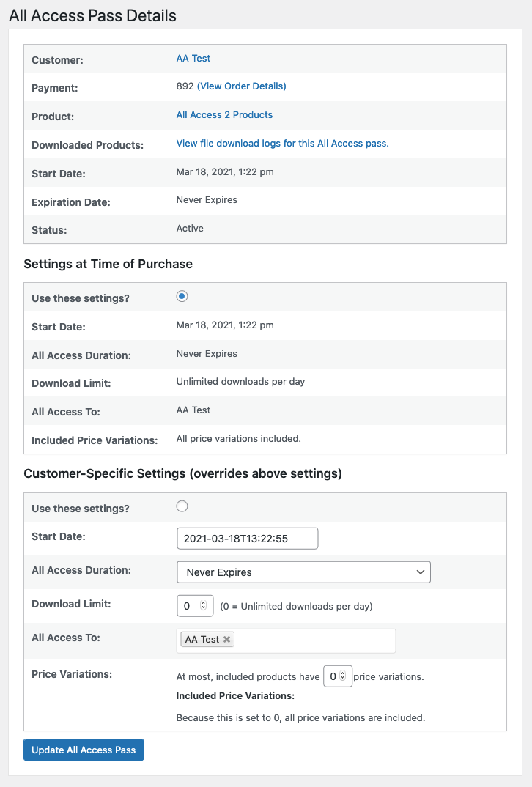Remove the AA Test tag
This screenshot has width=532, height=787.
coord(227,640)
